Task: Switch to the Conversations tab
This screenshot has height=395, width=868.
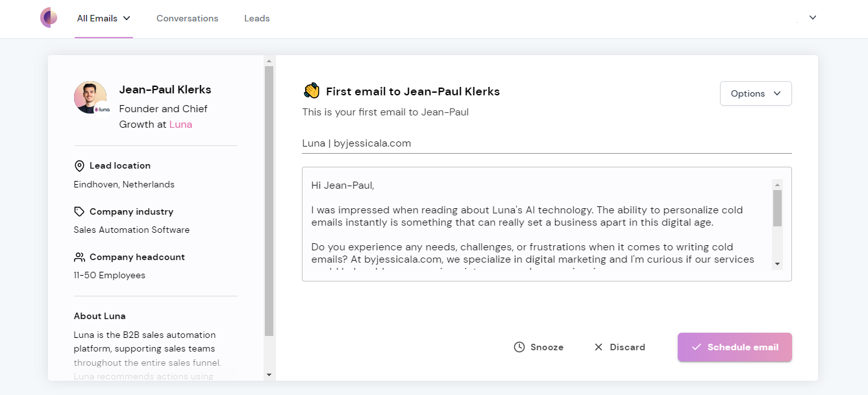Action: point(187,18)
